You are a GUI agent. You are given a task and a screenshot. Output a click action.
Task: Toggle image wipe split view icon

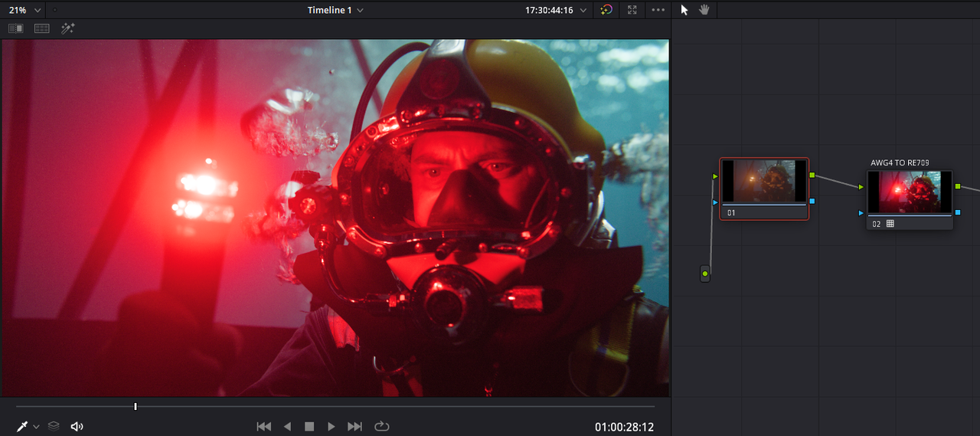tap(15, 28)
